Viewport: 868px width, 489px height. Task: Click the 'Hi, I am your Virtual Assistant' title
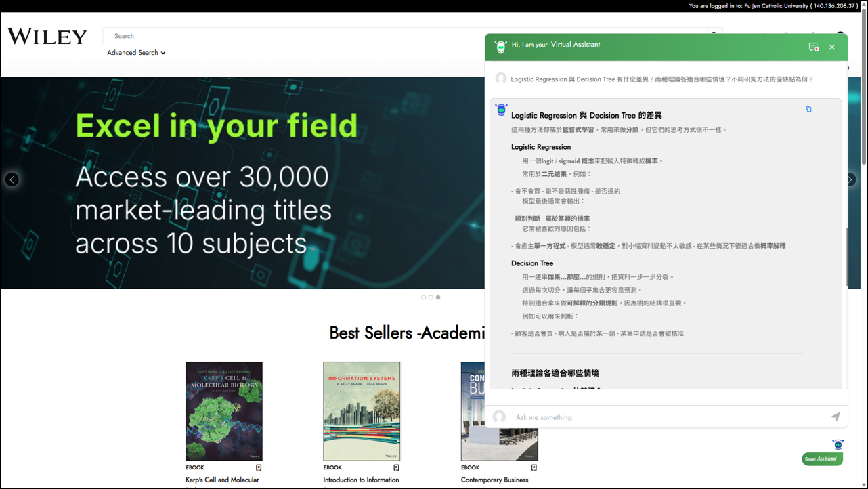[x=556, y=45]
